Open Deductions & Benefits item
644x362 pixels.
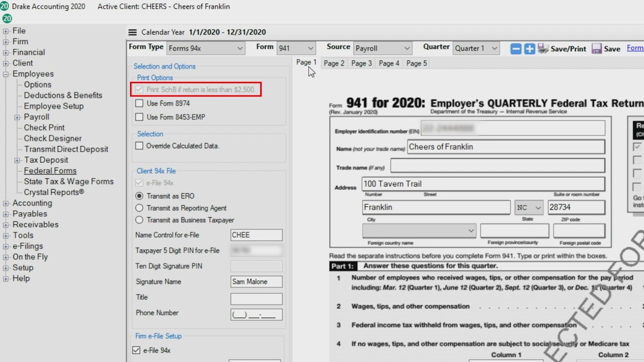tap(63, 96)
